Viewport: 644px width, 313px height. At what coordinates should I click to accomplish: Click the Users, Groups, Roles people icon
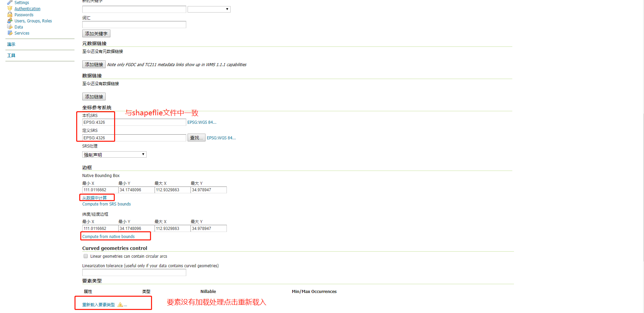click(x=10, y=21)
